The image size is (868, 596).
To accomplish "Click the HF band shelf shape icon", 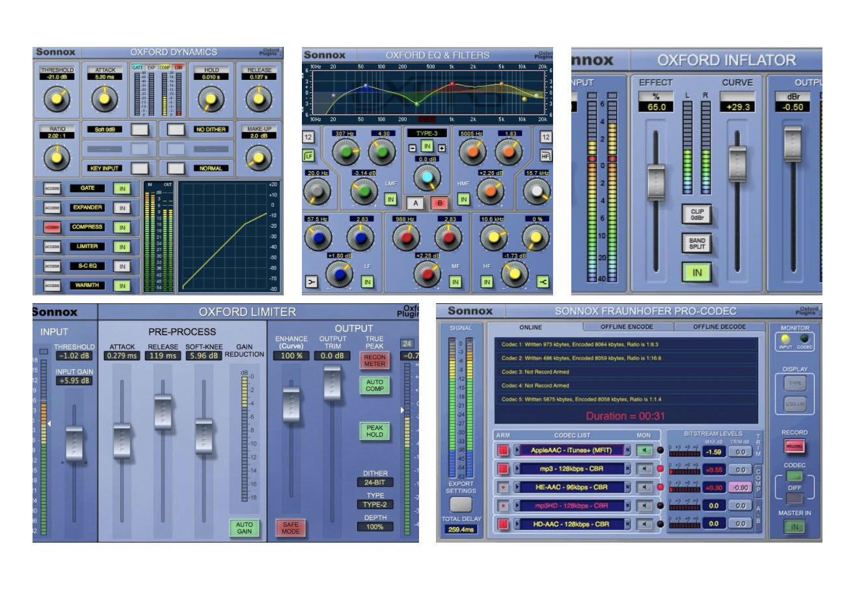I will point(541,281).
